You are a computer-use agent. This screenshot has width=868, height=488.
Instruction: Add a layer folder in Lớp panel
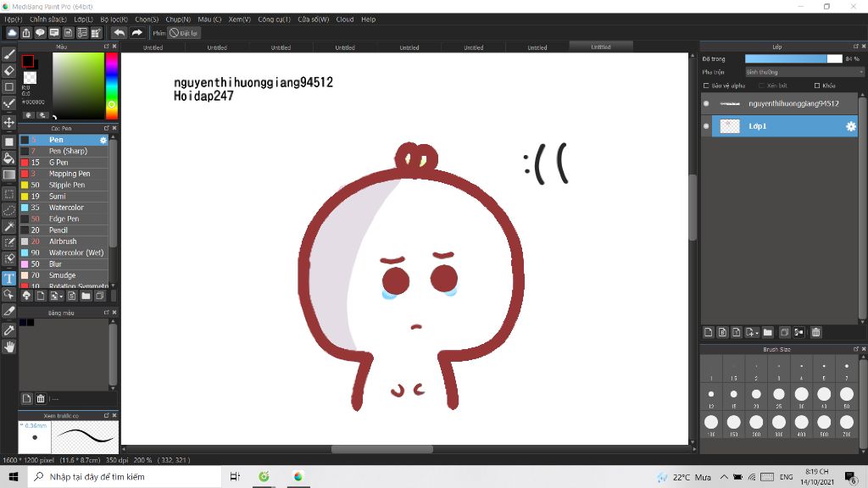pyautogui.click(x=767, y=332)
